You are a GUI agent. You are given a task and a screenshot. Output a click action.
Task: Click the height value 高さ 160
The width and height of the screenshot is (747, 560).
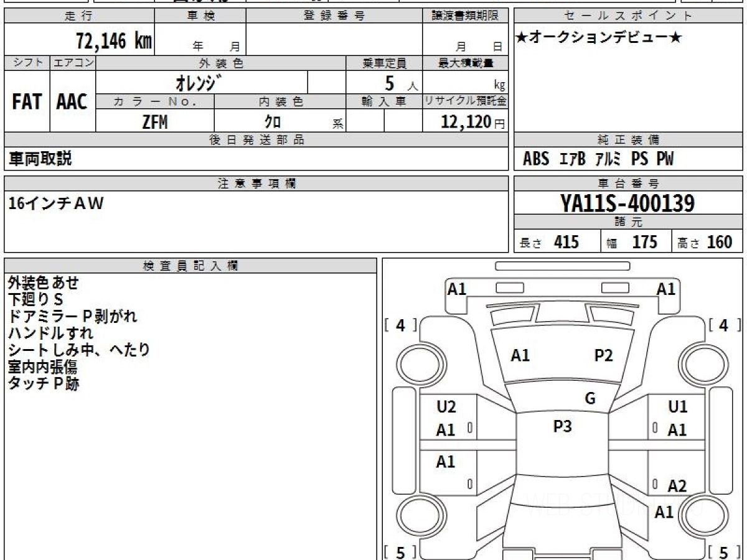[705, 242]
